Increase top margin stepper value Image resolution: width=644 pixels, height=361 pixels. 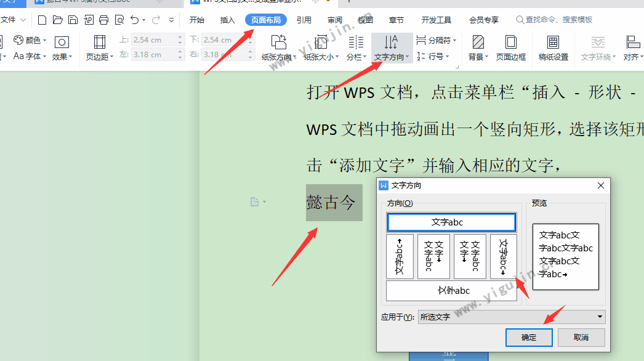click(180, 37)
